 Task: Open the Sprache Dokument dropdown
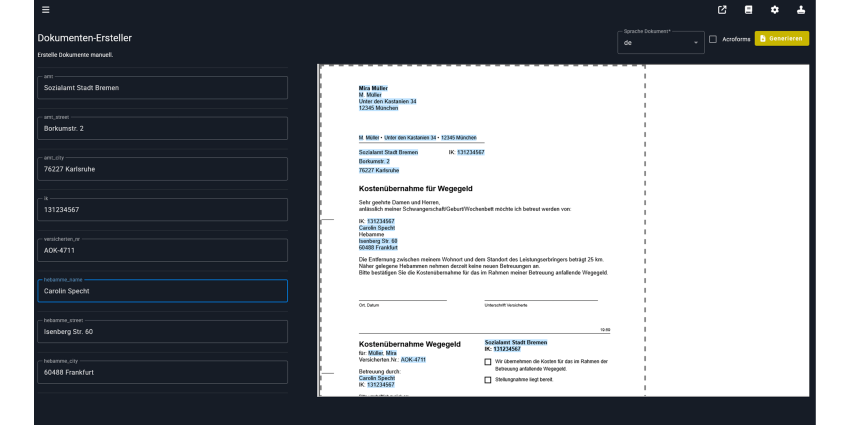[x=661, y=42]
